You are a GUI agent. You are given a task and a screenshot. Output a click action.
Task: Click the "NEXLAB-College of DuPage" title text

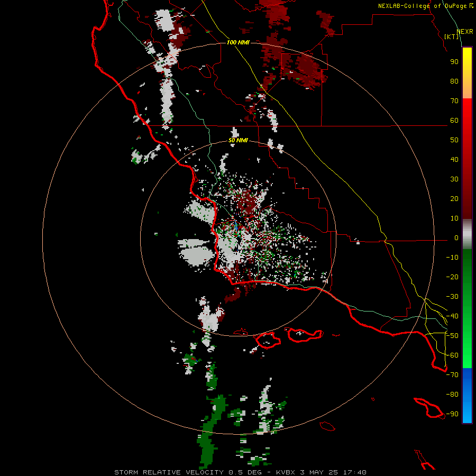point(423,6)
